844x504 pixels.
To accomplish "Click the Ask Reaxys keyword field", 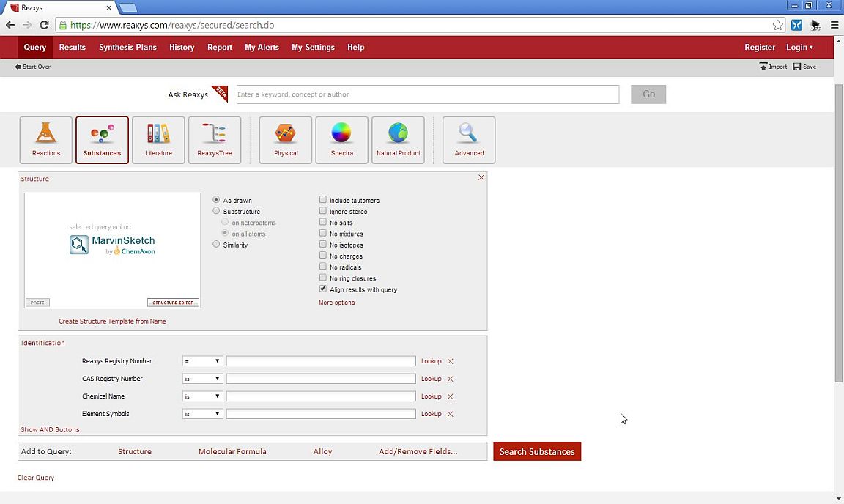I will point(428,94).
